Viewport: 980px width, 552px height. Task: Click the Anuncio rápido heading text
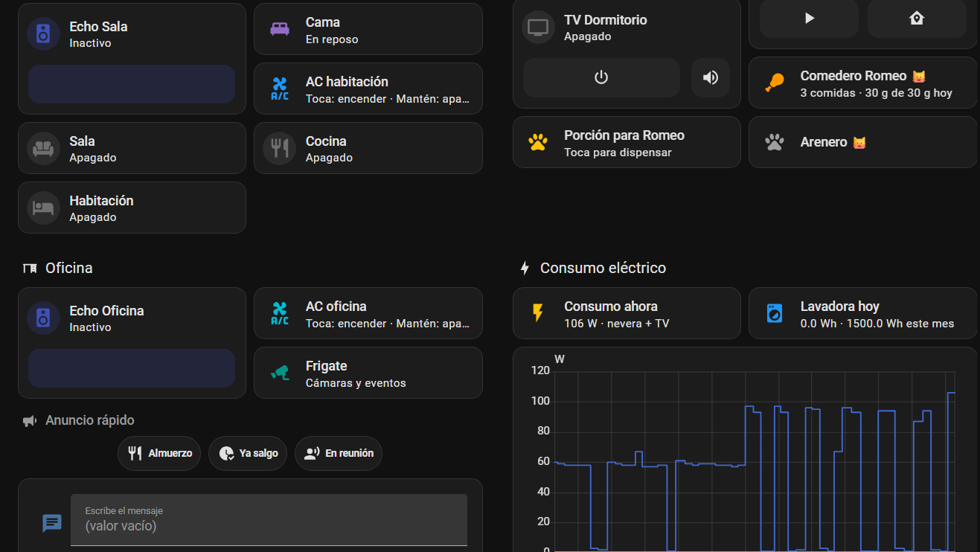90,420
